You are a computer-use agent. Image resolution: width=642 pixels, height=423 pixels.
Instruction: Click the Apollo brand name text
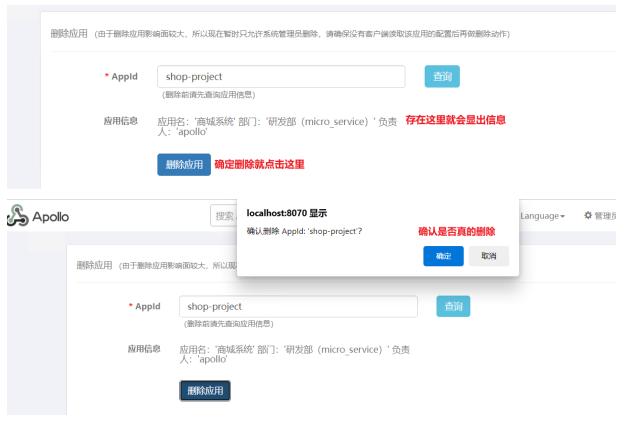pyautogui.click(x=51, y=217)
